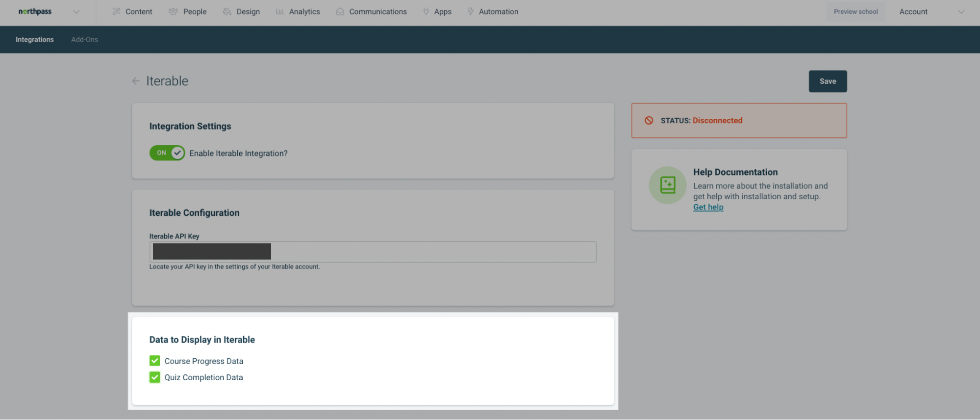Click the Save button

(828, 81)
